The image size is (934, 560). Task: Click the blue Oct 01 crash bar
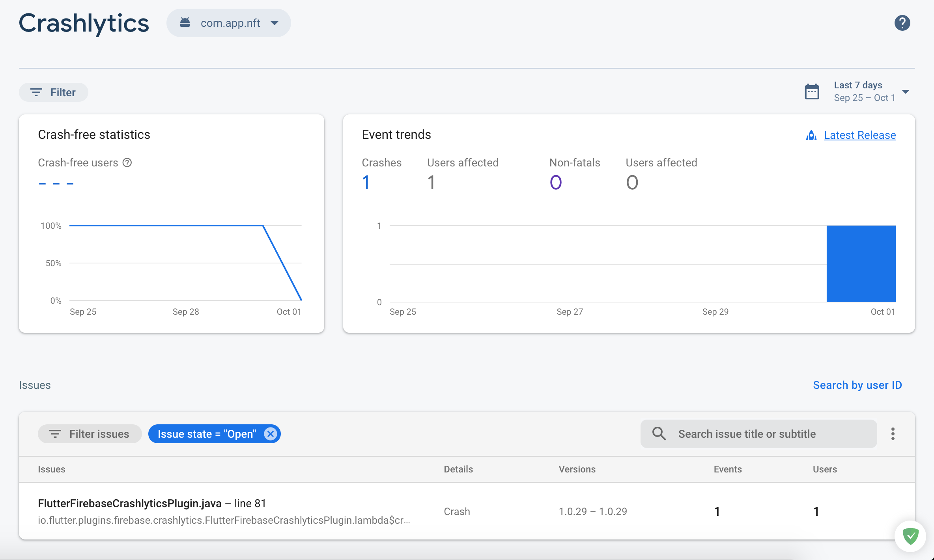(x=861, y=263)
